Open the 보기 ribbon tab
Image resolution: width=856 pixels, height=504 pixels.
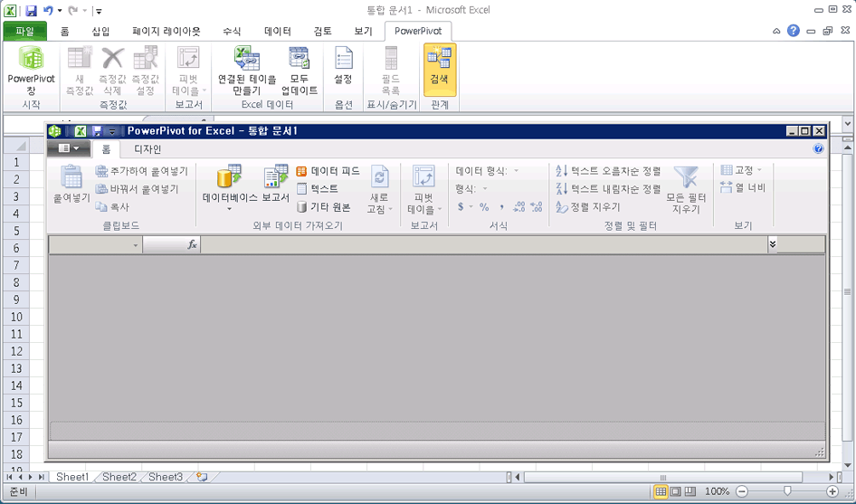363,31
